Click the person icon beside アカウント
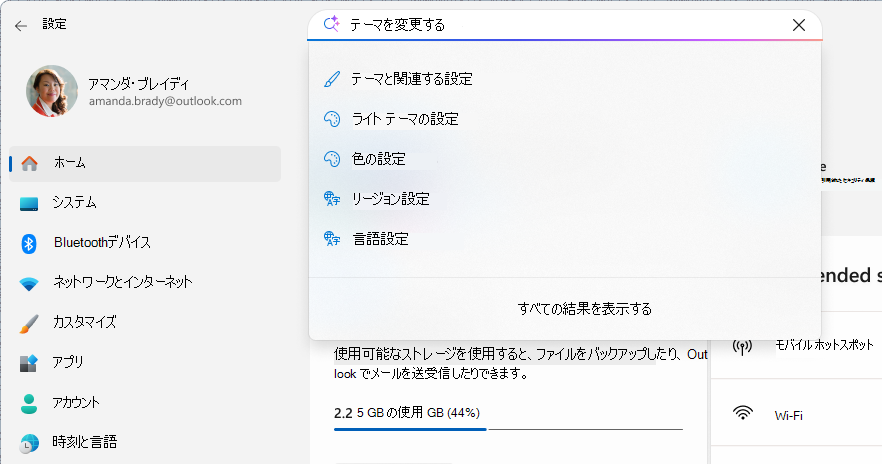882x464 pixels. 29,403
